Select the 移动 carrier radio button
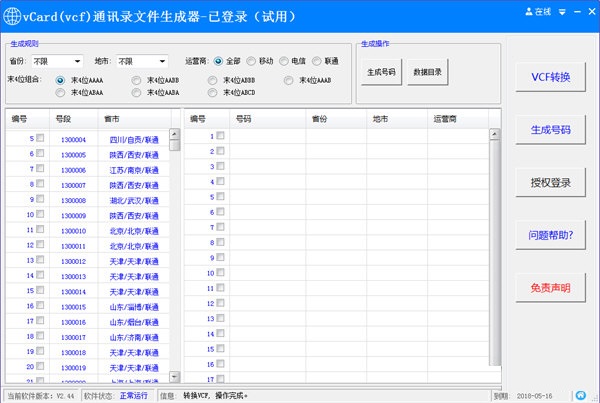600x403 pixels. 251,61
